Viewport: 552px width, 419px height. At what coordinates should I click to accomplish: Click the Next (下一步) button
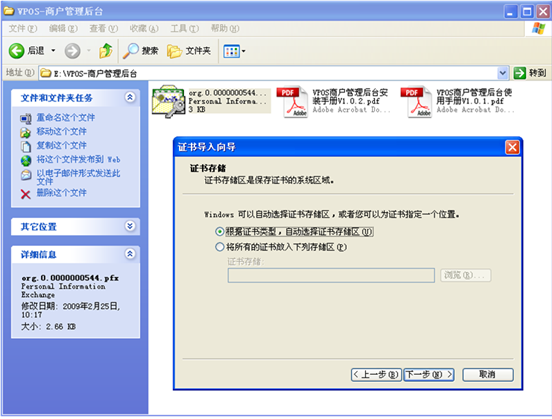(x=429, y=375)
